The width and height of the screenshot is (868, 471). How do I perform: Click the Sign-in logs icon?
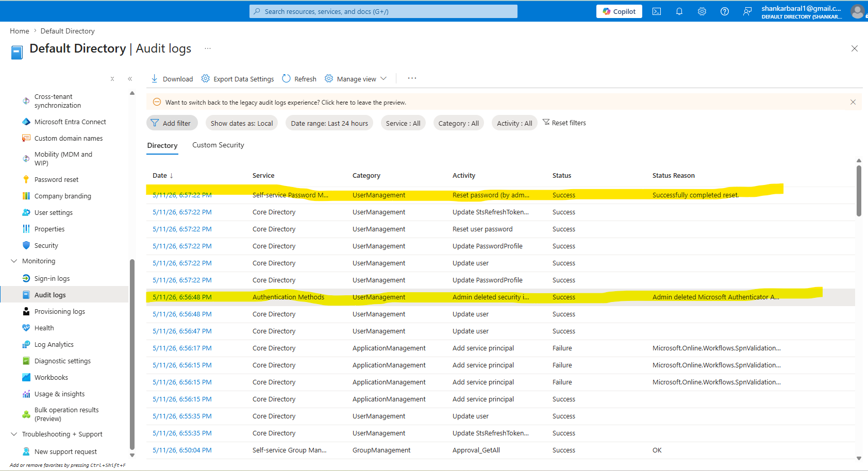[26, 278]
